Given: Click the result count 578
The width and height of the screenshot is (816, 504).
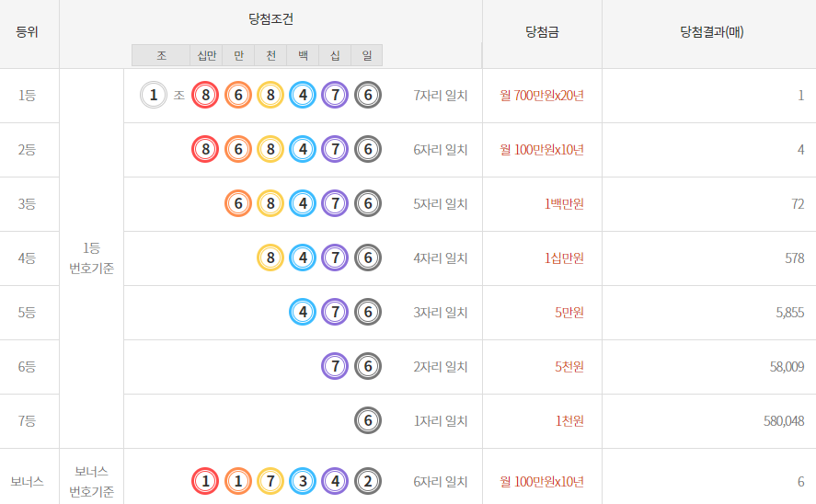Looking at the screenshot, I should pos(795,258).
